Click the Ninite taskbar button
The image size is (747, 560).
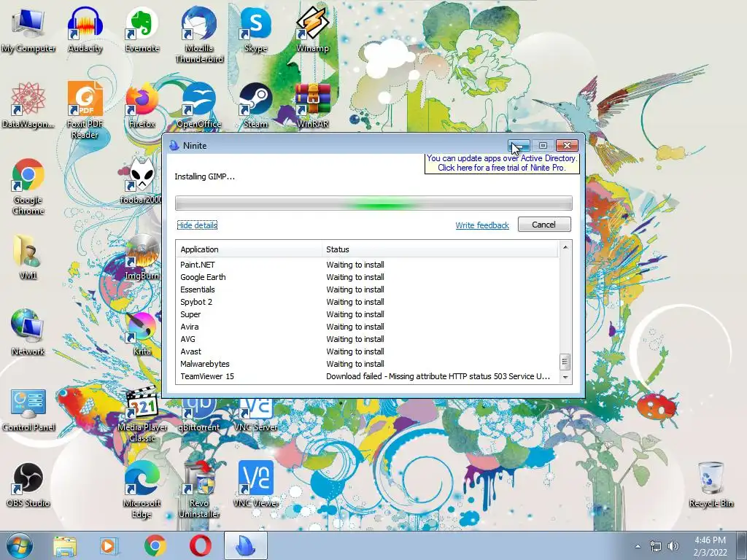tap(246, 545)
